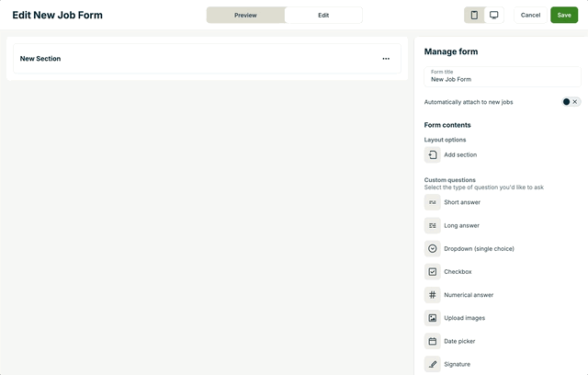Switch to the Edit tab
Image resolution: width=588 pixels, height=375 pixels.
click(323, 16)
